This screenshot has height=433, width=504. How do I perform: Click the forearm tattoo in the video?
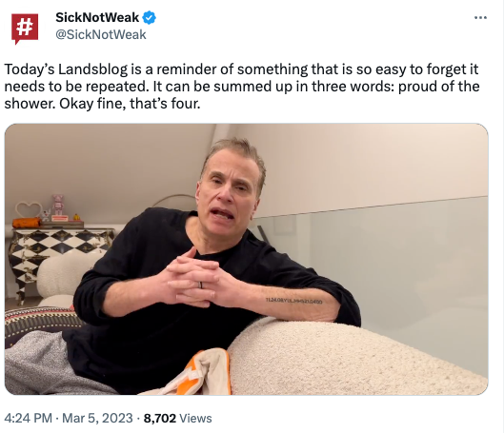coord(293,301)
